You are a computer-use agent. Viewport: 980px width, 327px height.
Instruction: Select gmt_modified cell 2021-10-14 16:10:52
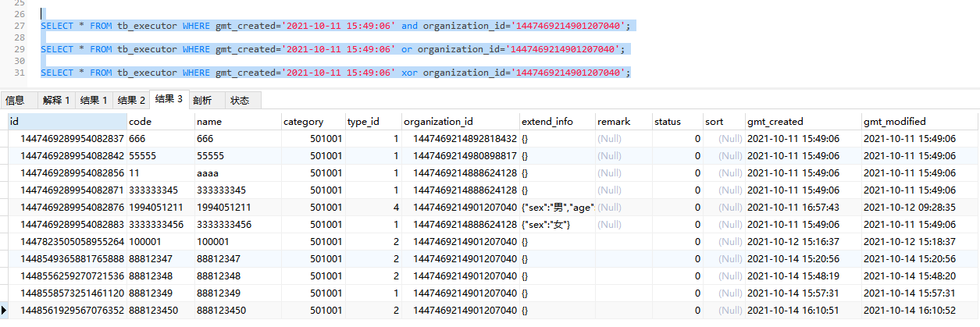919,310
